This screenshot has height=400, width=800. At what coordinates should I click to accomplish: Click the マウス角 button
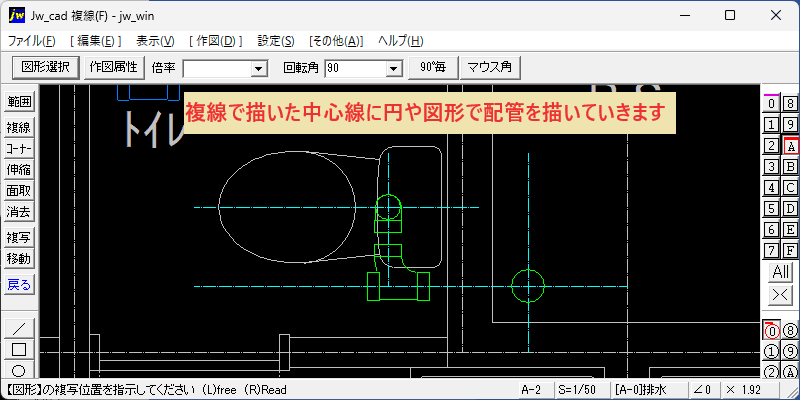490,67
